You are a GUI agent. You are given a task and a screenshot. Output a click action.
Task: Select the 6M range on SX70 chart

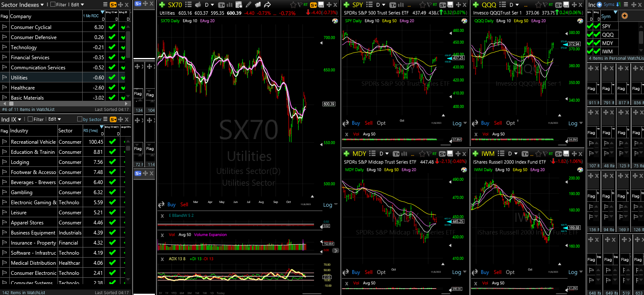point(182,293)
